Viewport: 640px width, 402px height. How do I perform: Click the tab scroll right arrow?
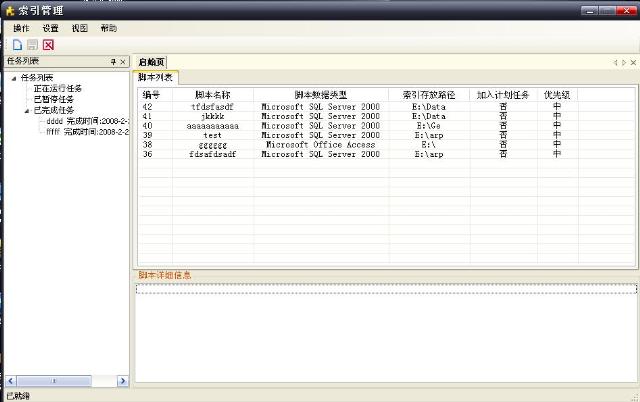pos(624,62)
